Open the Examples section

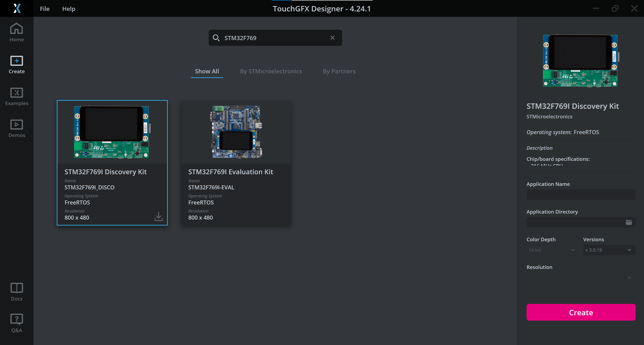pyautogui.click(x=16, y=96)
